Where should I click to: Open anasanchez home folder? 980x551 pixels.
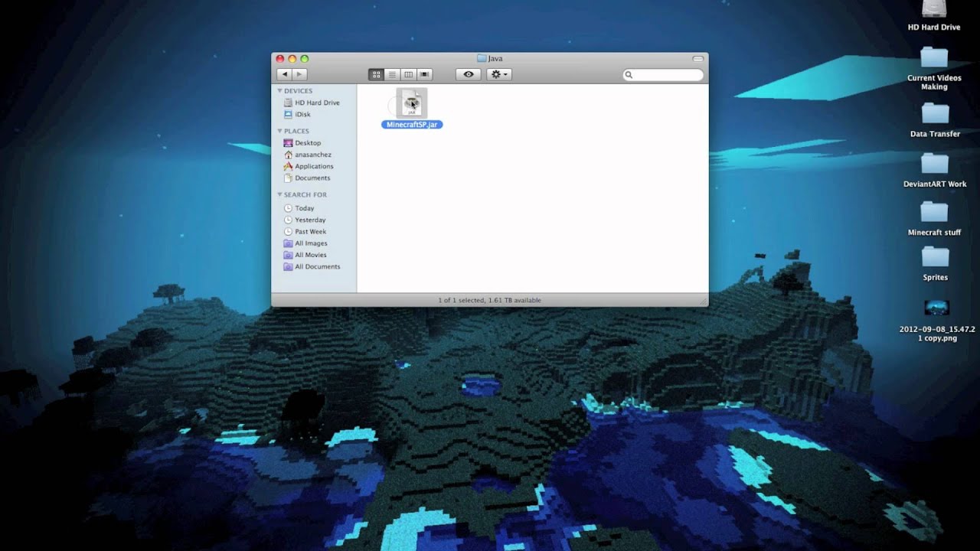pyautogui.click(x=307, y=155)
